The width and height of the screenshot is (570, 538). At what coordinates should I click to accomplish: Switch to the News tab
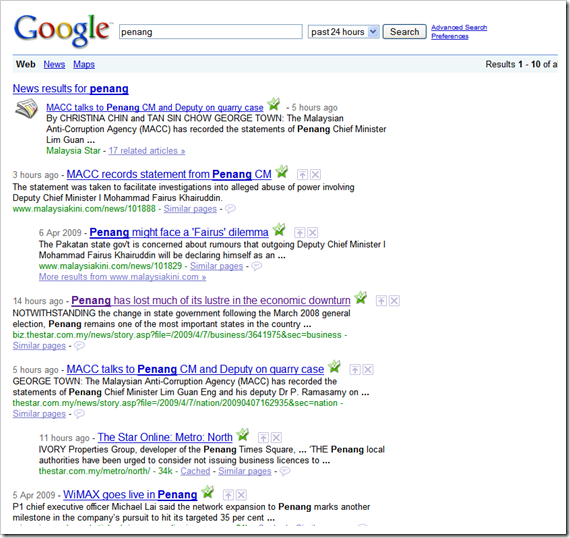pyautogui.click(x=54, y=64)
